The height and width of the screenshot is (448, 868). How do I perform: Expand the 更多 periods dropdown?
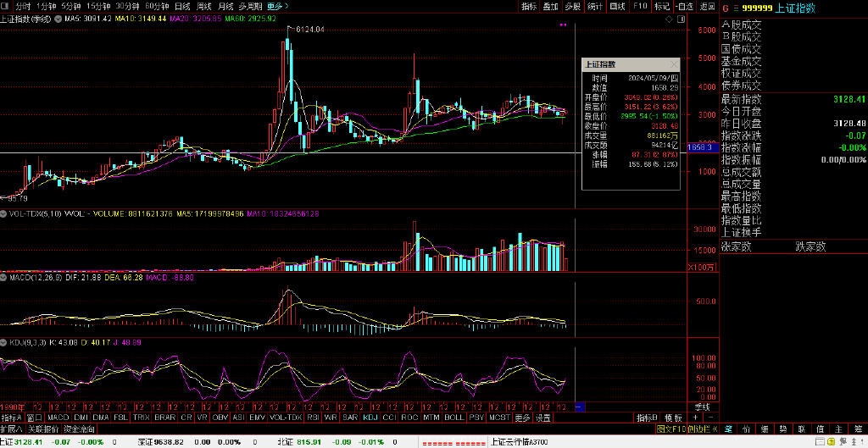tap(277, 7)
